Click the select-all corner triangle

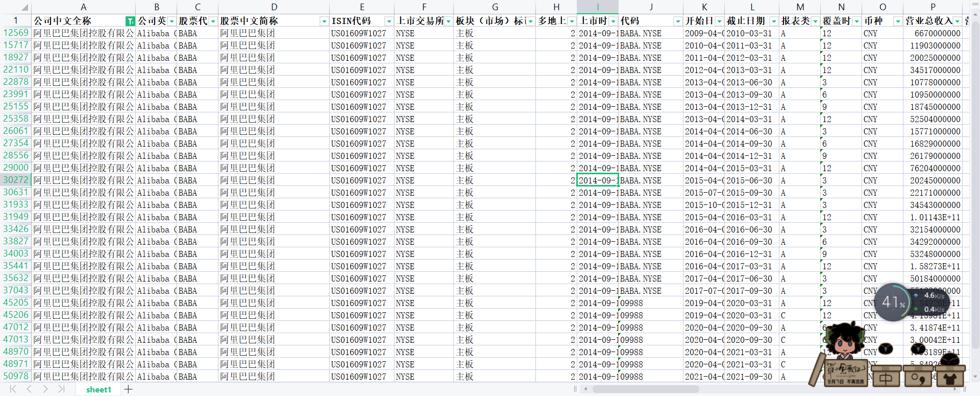coord(25,7)
